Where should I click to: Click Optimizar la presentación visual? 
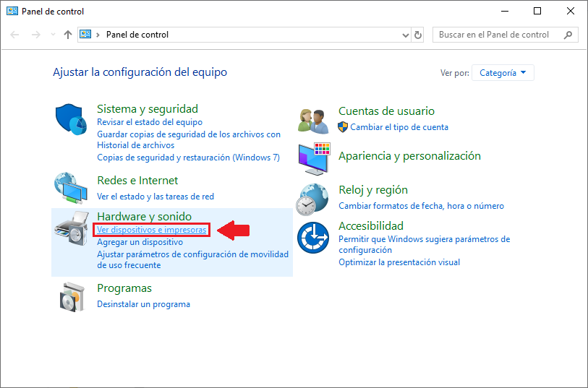[399, 262]
